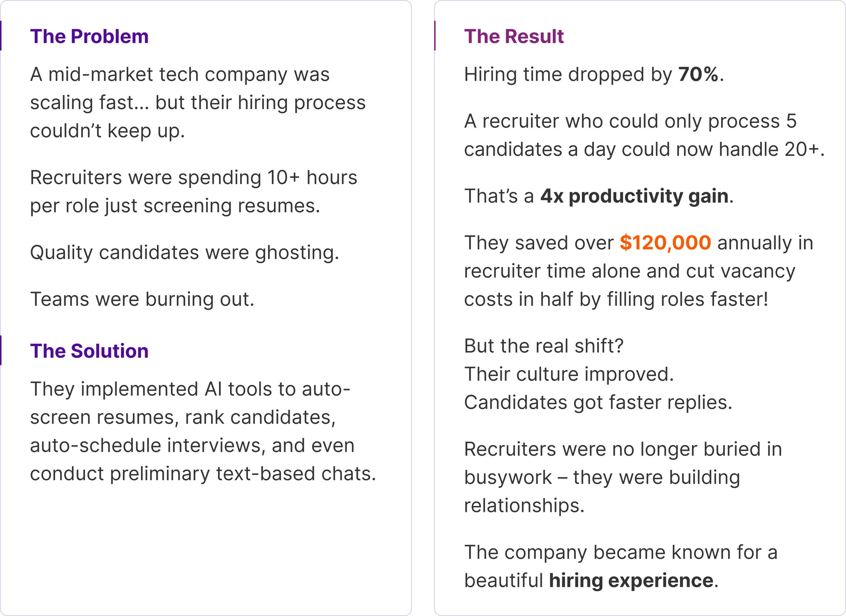
Task: Click "Quality candidates were ghosting" line
Action: coord(184,252)
